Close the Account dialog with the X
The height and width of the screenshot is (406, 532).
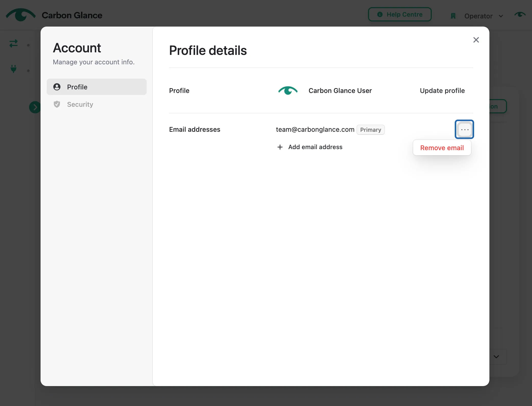click(x=476, y=40)
